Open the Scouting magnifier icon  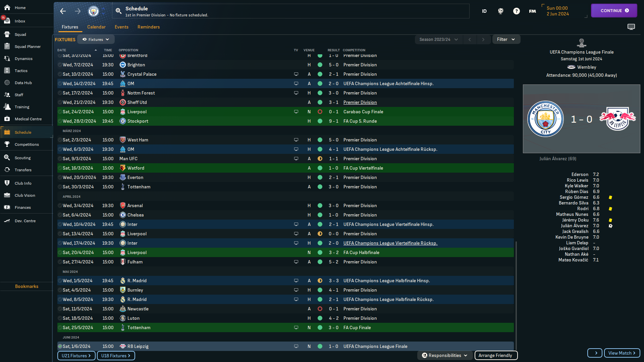7,158
